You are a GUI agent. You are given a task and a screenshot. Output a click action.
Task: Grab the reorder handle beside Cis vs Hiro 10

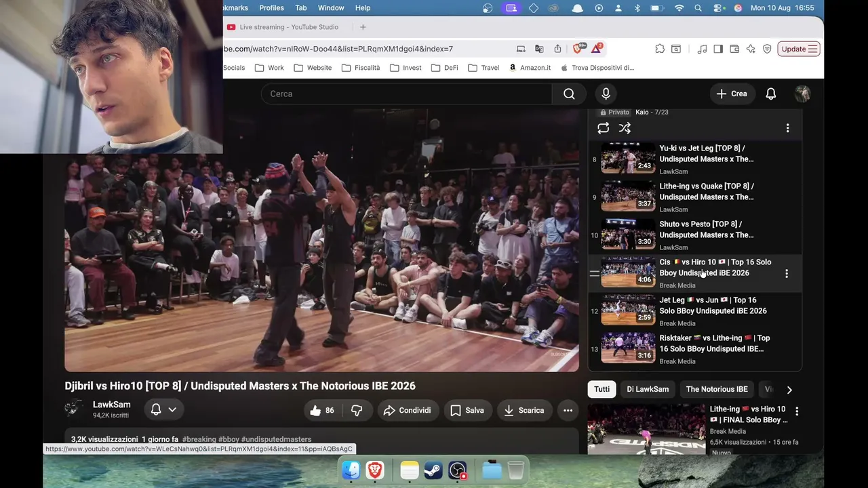click(594, 274)
